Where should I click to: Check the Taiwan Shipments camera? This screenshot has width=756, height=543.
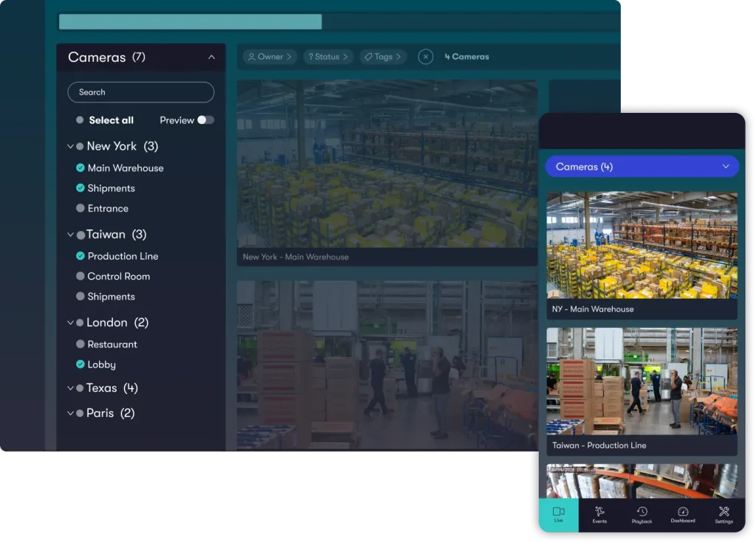tap(80, 297)
